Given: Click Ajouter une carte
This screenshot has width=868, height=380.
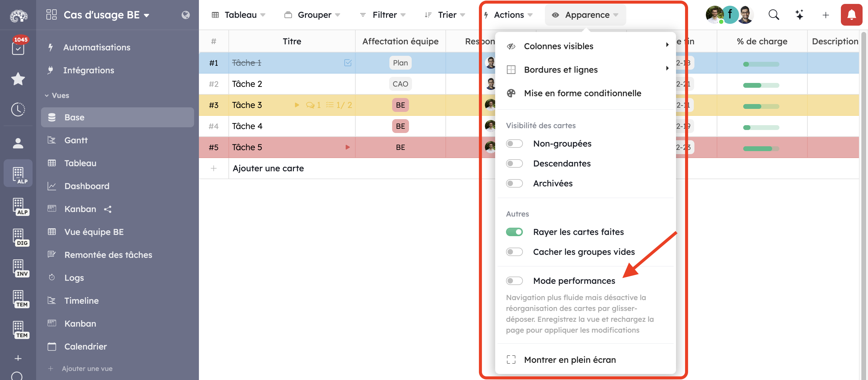Looking at the screenshot, I should coord(268,168).
